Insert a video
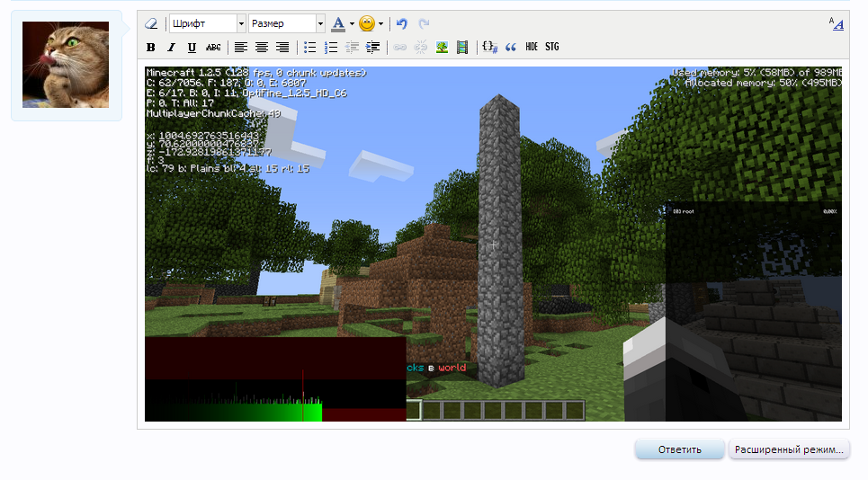868x480 pixels. [462, 48]
